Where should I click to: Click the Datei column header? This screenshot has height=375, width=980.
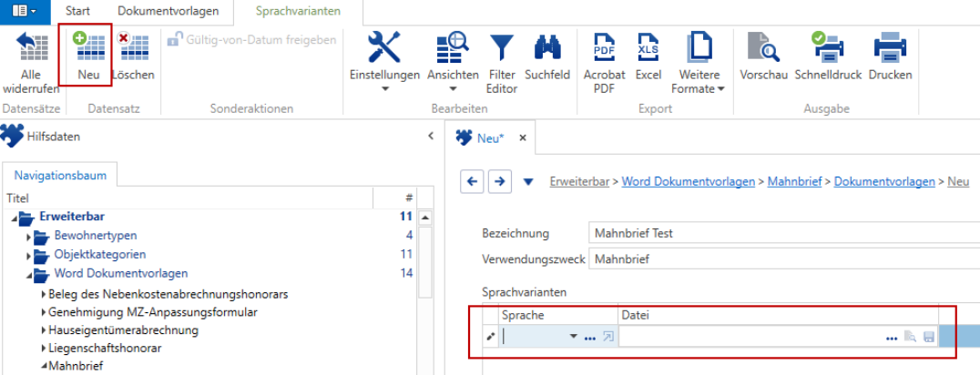tap(778, 316)
